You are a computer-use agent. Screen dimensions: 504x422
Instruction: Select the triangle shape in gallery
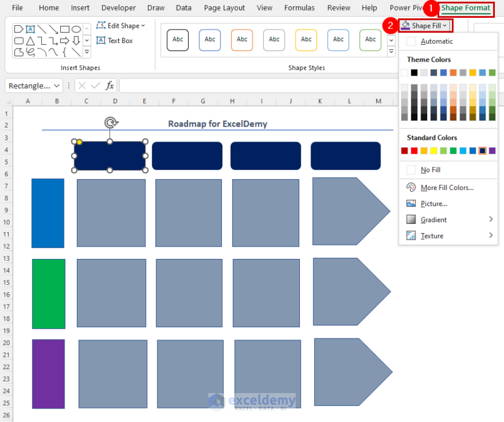coord(30,41)
